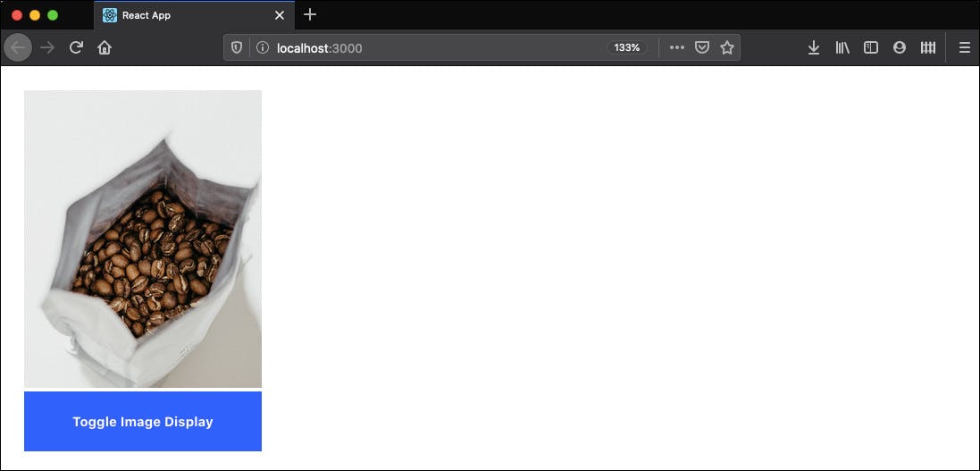Show the sidebar panel

(x=871, y=47)
